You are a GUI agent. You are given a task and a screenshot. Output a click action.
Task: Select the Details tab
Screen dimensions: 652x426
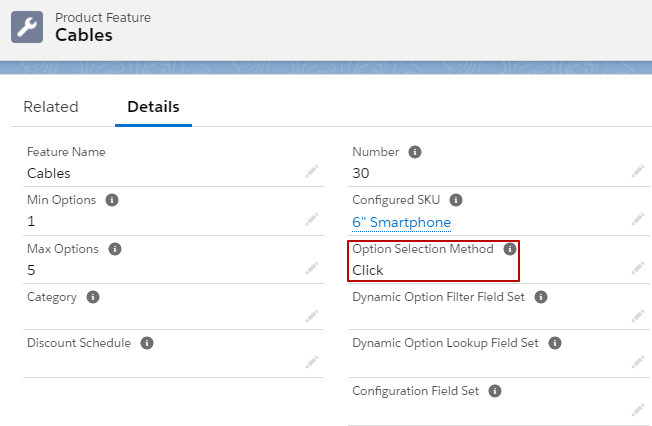[x=153, y=107]
